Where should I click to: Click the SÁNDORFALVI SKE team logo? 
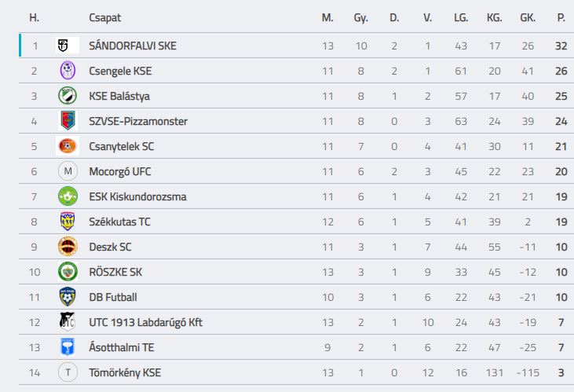pyautogui.click(x=68, y=46)
